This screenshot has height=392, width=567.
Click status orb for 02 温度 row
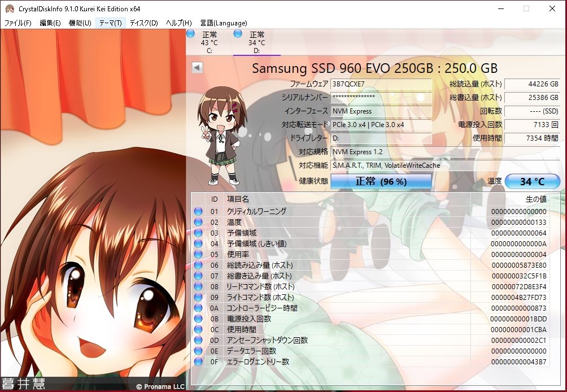click(198, 222)
